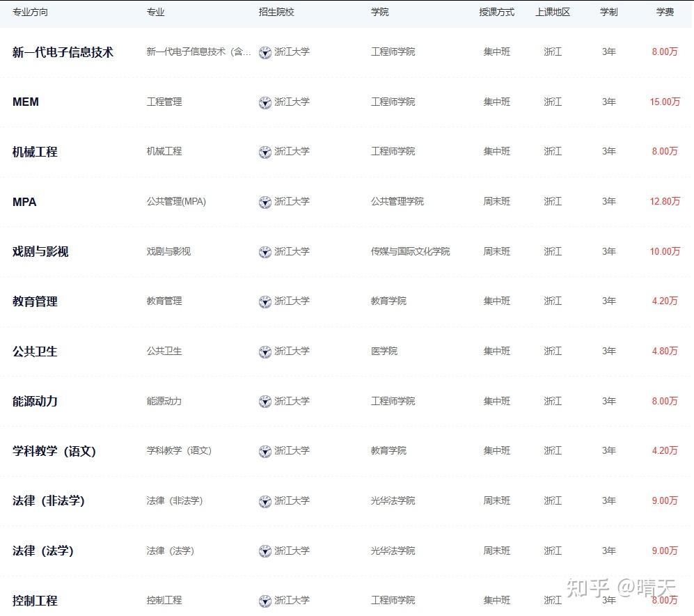This screenshot has height=616, width=694.
Task: Open the bold 机械工程 program title
Action: tap(35, 152)
